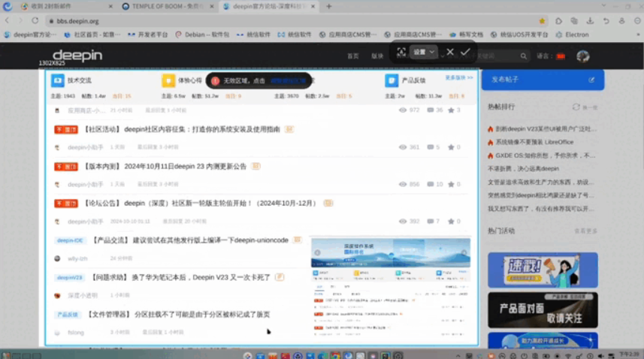Open the 统信UOS开发平台 bookmark
The width and height of the screenshot is (644, 359).
(x=519, y=35)
